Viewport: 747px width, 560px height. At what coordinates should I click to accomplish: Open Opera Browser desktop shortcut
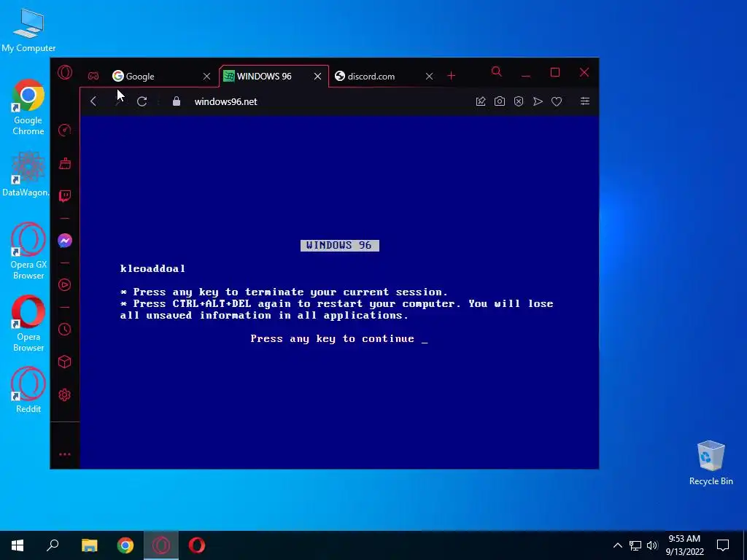(28, 323)
